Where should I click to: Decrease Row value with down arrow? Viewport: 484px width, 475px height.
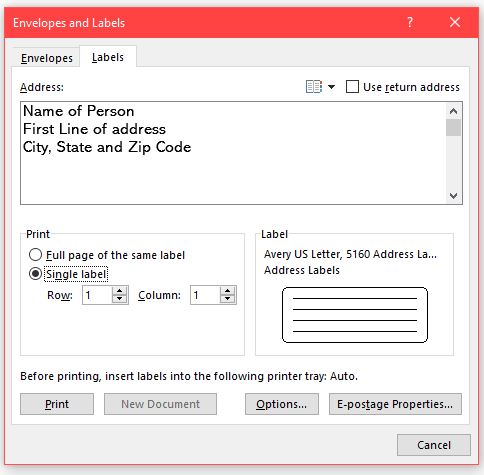(x=119, y=299)
